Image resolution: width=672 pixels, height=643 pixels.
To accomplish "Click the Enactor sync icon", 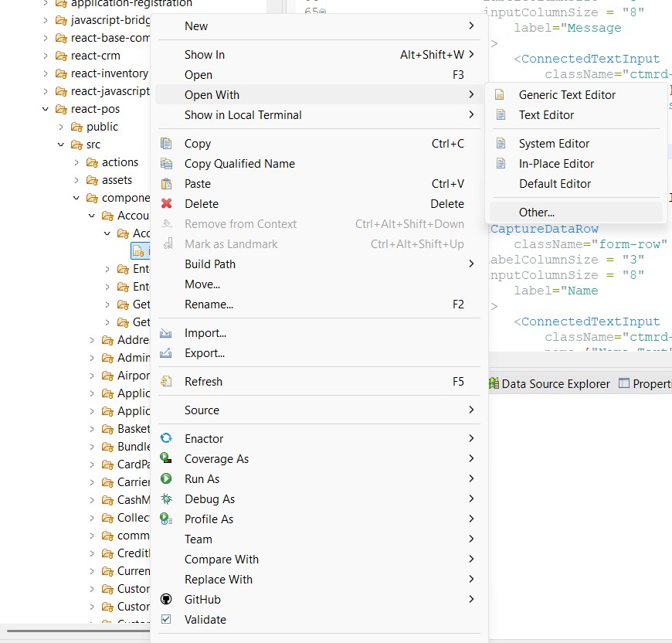I will (x=166, y=438).
